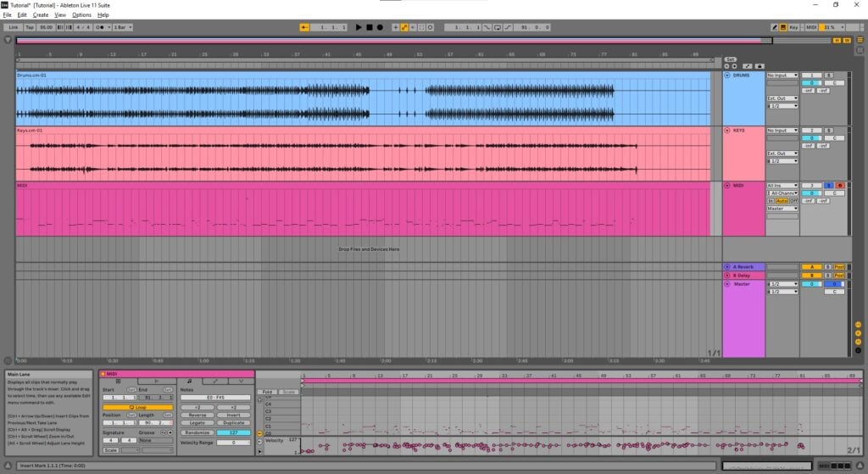Image resolution: width=868 pixels, height=474 pixels.
Task: Click the Set locator button
Action: (x=730, y=59)
